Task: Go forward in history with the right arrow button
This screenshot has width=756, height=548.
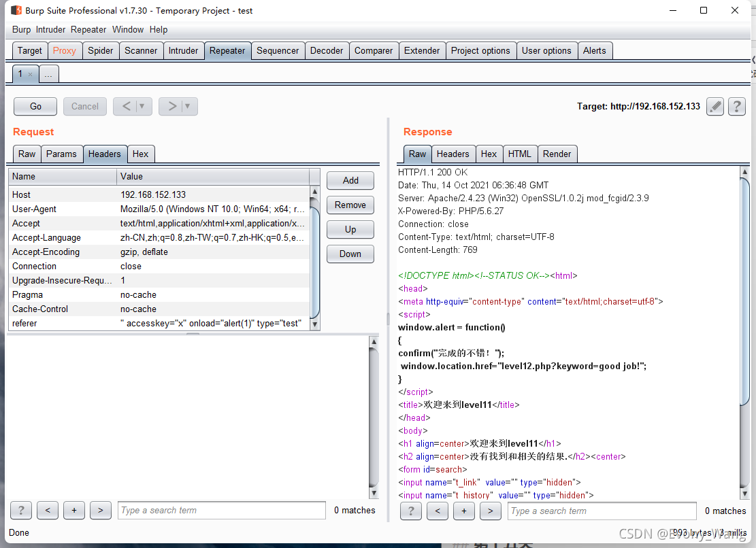Action: 172,107
